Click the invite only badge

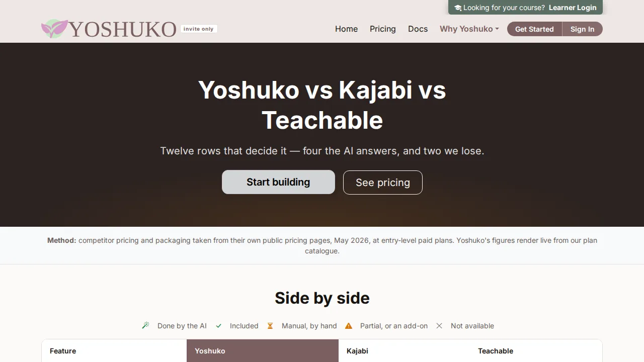[x=199, y=29]
